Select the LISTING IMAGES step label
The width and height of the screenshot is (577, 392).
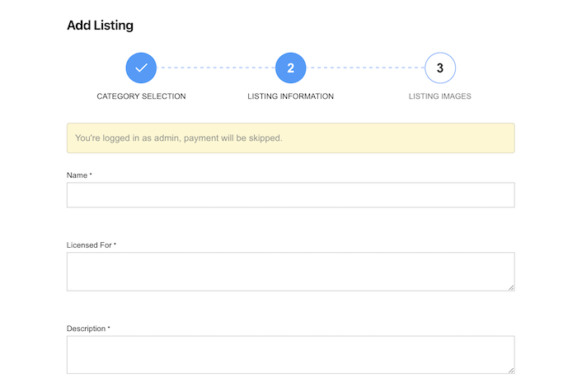(x=439, y=96)
